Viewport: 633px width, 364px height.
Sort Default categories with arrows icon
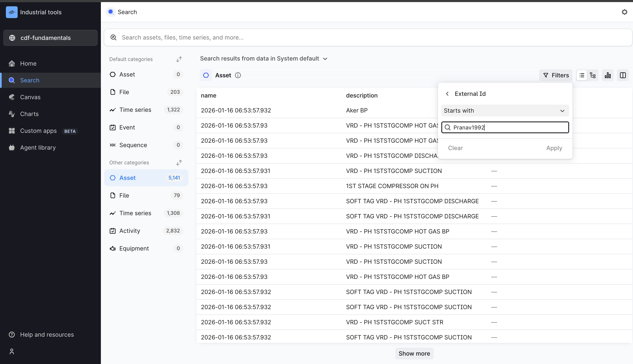tap(179, 59)
